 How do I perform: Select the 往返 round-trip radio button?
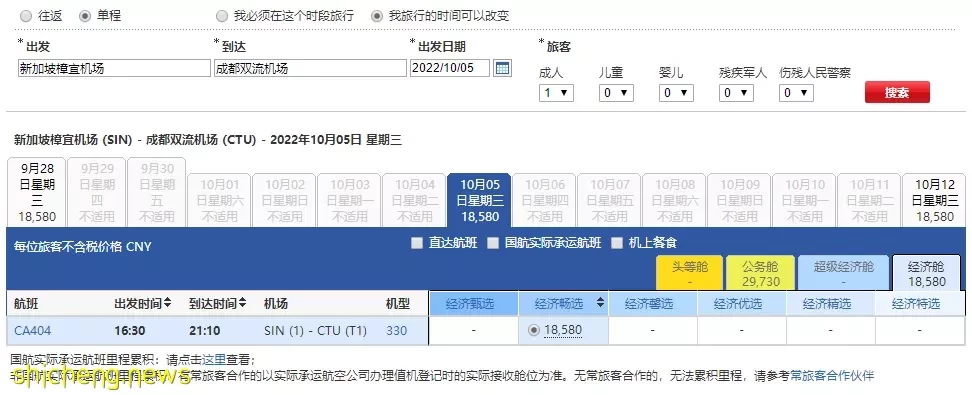(26, 17)
